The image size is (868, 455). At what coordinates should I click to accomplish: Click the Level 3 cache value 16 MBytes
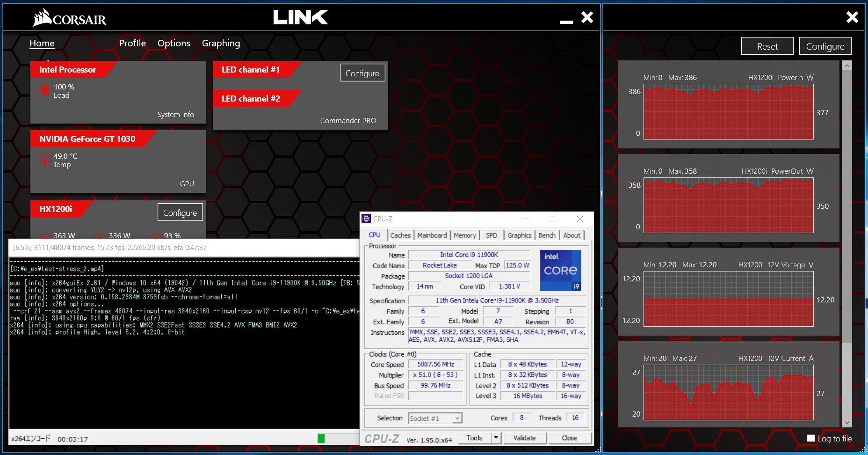[x=528, y=396]
